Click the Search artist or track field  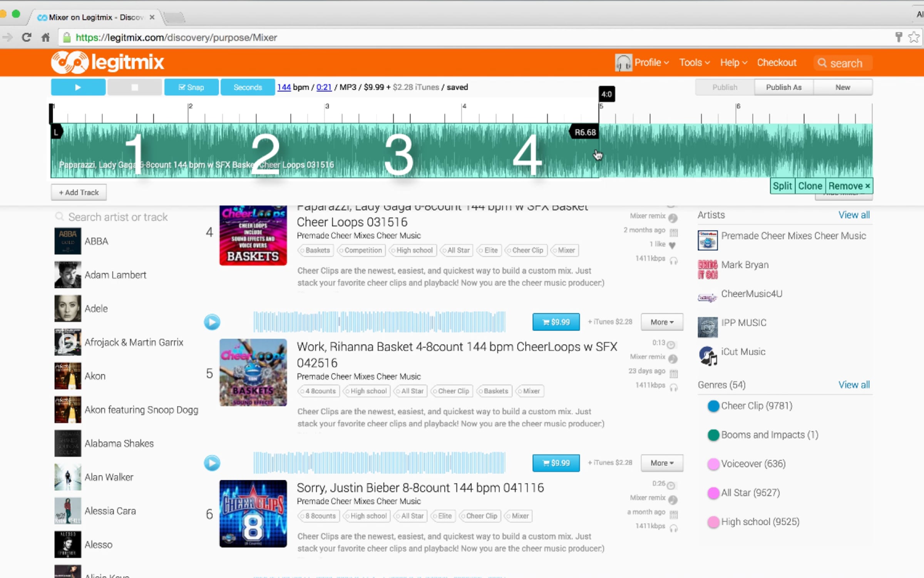click(118, 217)
